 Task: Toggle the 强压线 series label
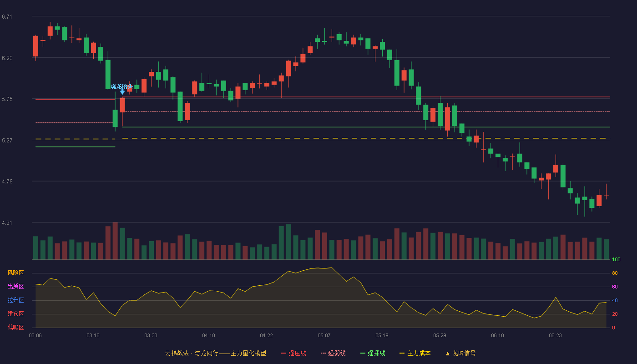click(x=297, y=353)
